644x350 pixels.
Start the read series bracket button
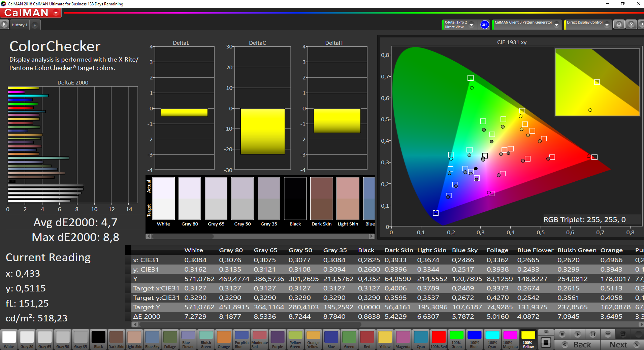[593, 334]
